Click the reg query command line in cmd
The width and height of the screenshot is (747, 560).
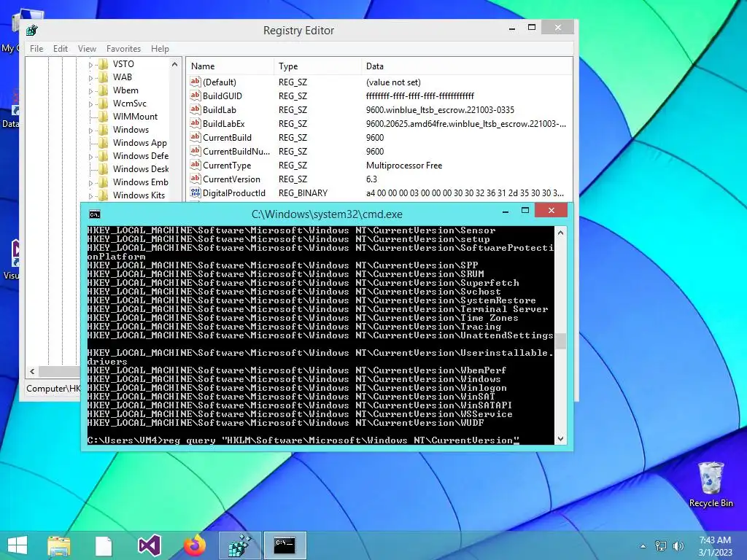(x=303, y=440)
